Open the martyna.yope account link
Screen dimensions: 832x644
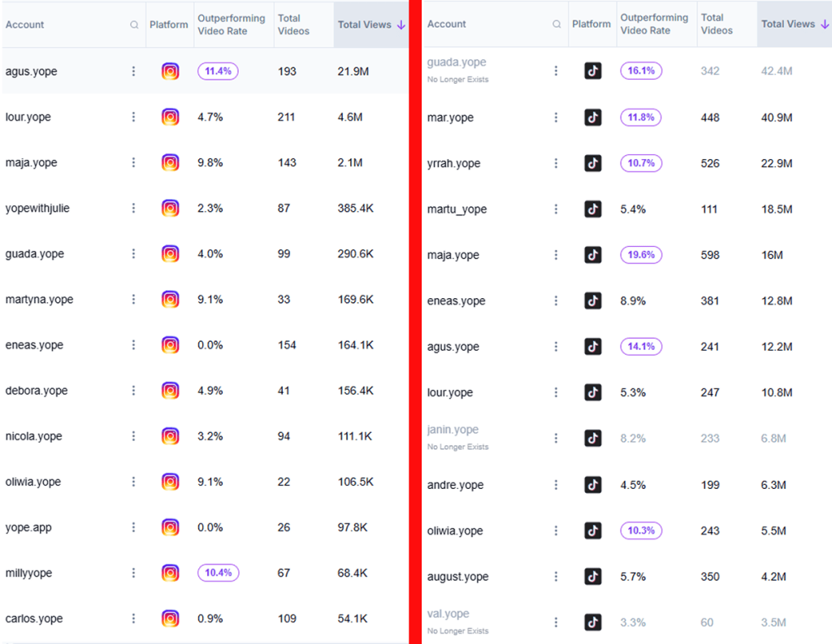pyautogui.click(x=39, y=300)
